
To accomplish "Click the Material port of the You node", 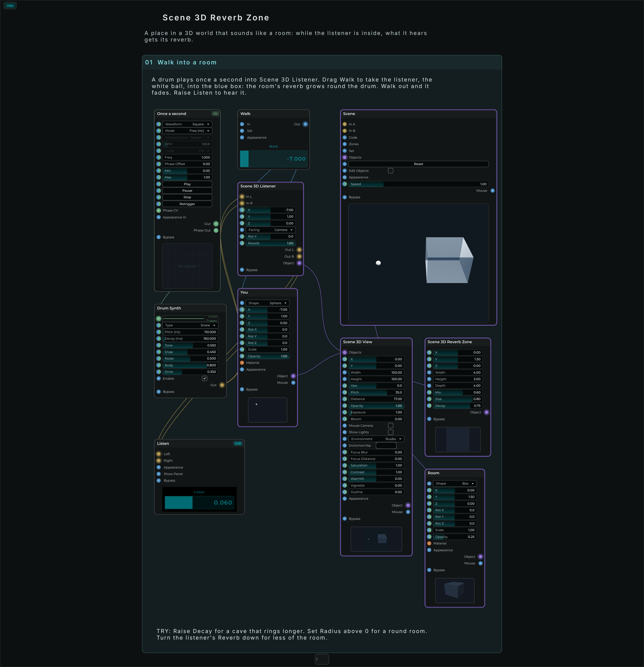I will click(242, 363).
